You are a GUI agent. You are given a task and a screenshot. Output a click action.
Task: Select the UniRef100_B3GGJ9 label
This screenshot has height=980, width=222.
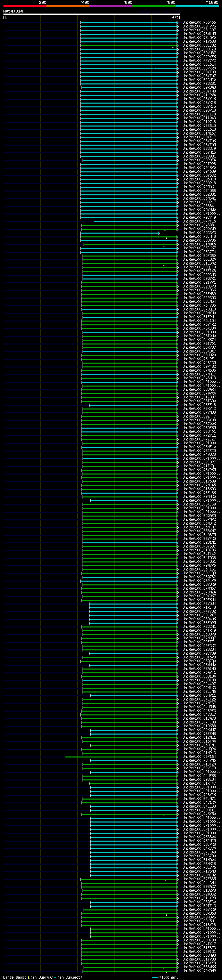pos(199,149)
